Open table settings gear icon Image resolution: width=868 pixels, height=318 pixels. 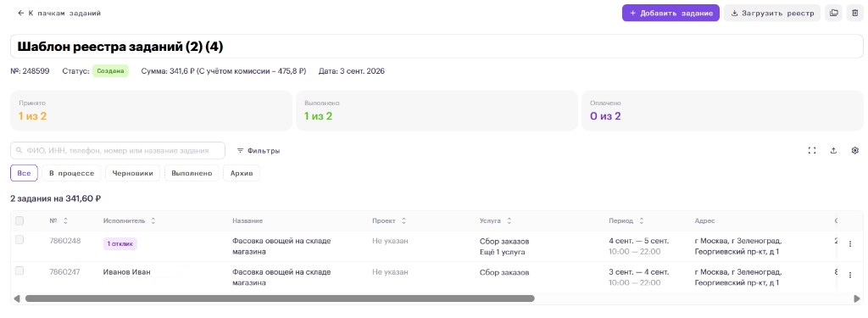click(x=854, y=150)
